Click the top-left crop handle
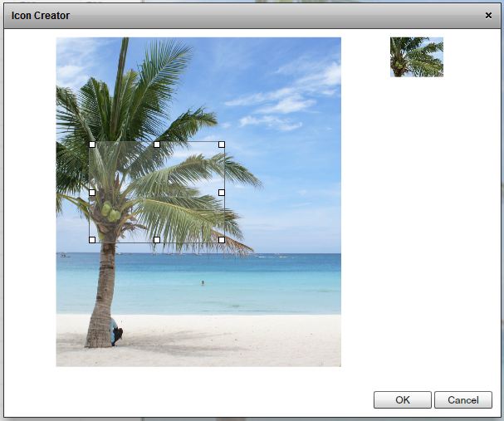The height and width of the screenshot is (421, 504). pos(92,144)
